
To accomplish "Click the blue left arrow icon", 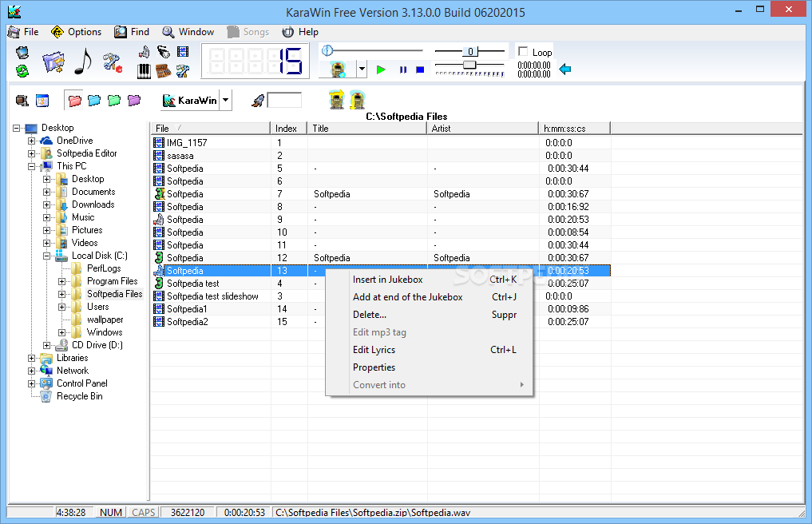I will pos(565,69).
